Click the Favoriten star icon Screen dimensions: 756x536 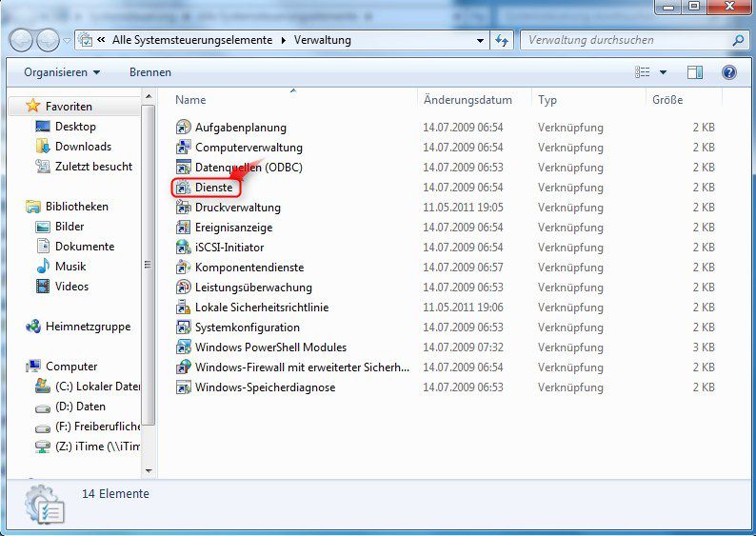(32, 106)
